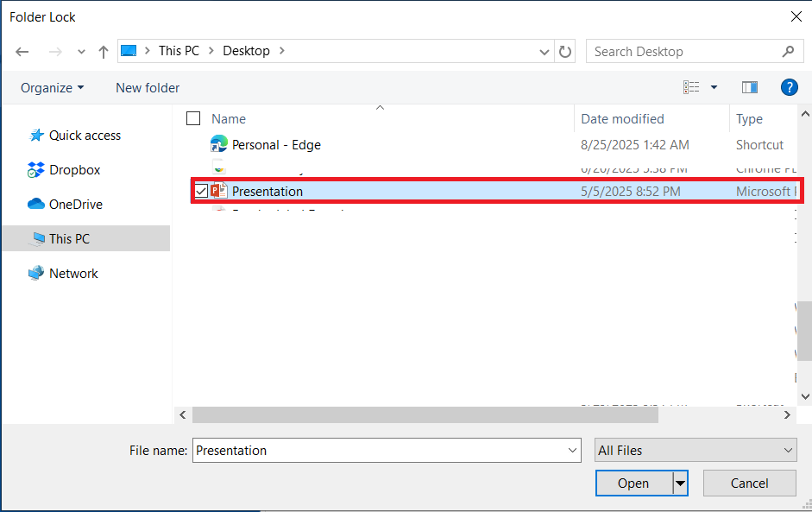This screenshot has height=512, width=812.
Task: Expand the All Files type dropdown
Action: tap(788, 450)
